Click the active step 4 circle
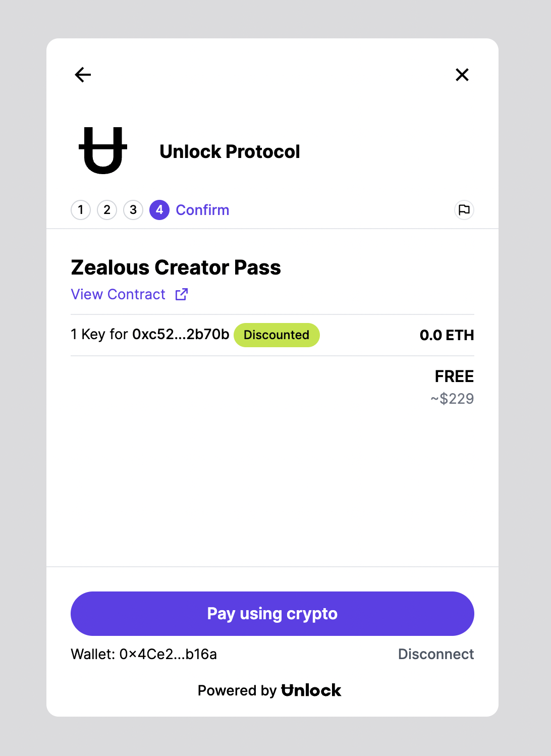The image size is (551, 756). [159, 209]
